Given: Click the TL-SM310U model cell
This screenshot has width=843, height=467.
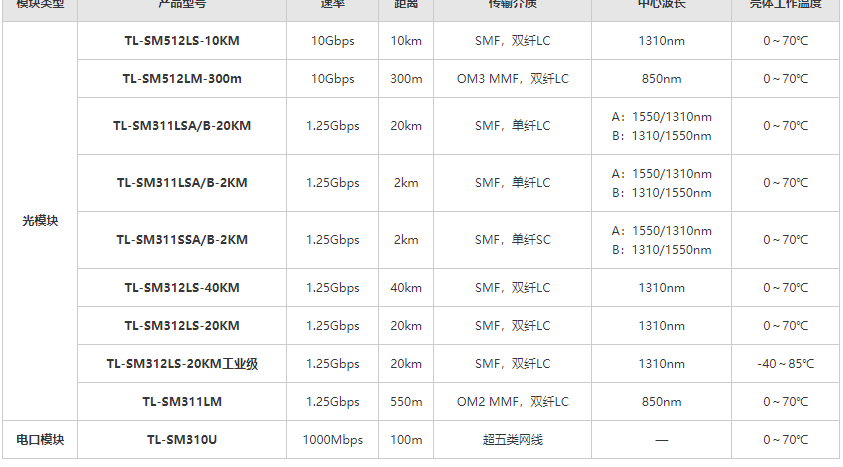Looking at the screenshot, I should tap(182, 440).
